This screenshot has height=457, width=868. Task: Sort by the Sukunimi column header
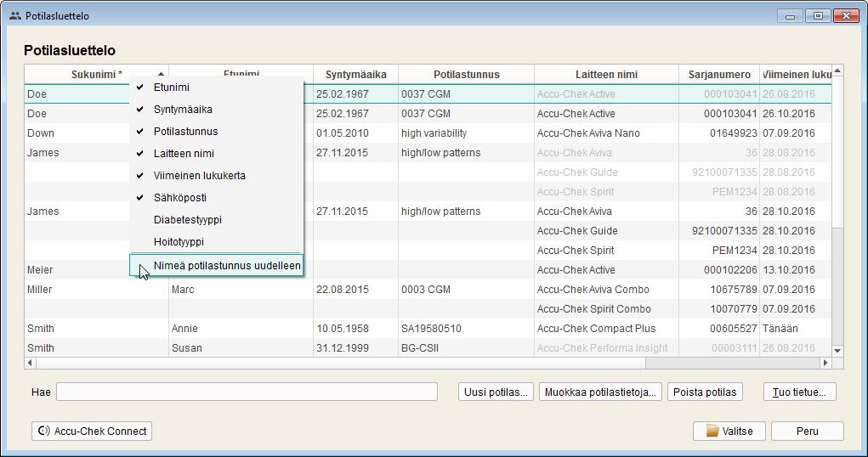coord(96,74)
